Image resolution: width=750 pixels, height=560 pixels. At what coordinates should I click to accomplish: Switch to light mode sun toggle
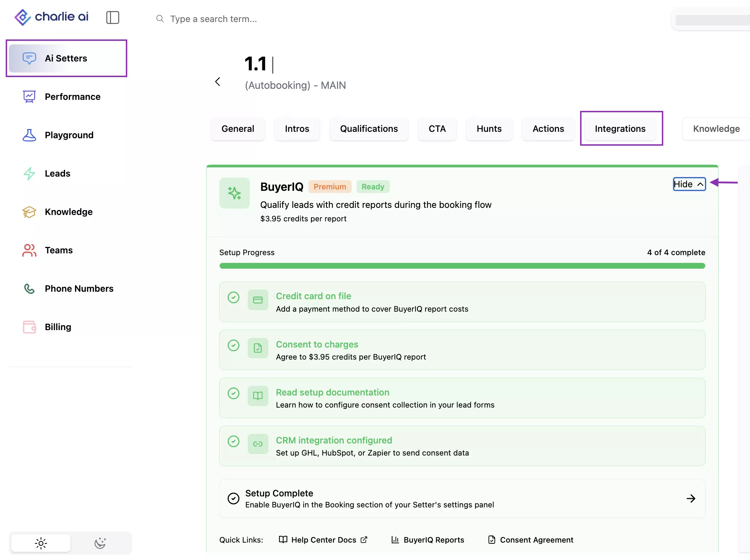[41, 543]
